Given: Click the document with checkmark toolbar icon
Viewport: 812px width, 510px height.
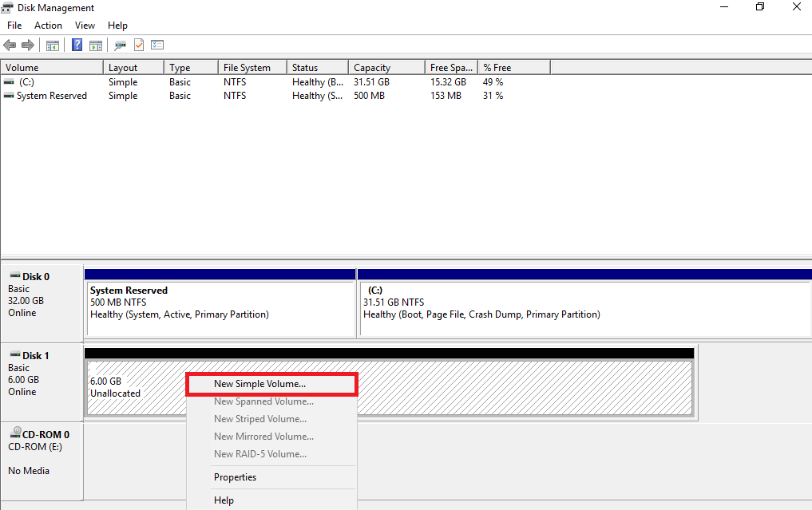Looking at the screenshot, I should 139,45.
